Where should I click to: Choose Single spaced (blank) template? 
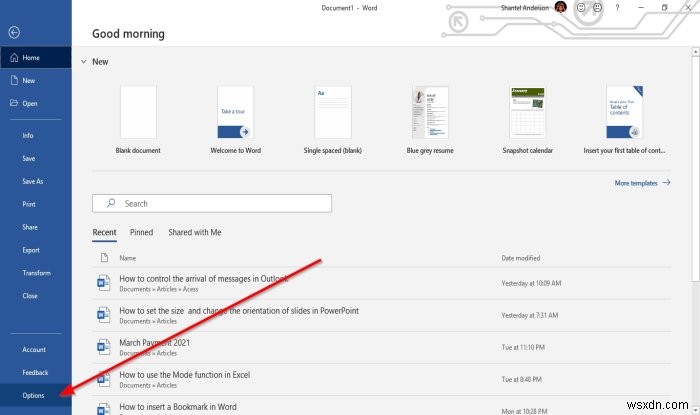pos(333,120)
